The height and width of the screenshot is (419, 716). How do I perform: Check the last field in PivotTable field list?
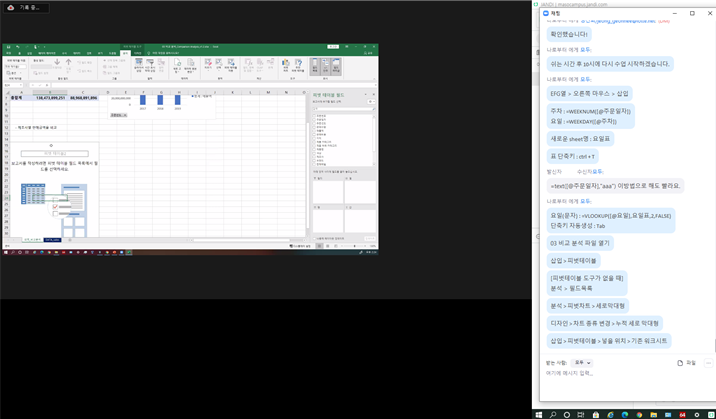click(316, 164)
